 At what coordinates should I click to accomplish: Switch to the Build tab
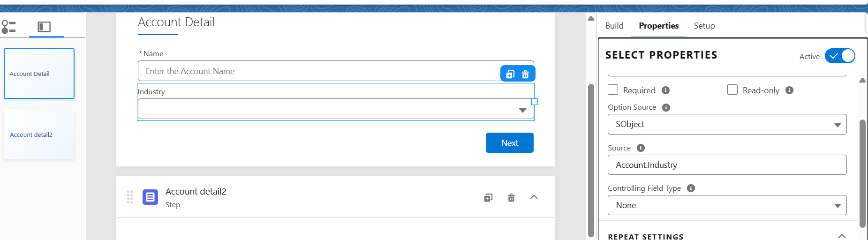pos(614,26)
